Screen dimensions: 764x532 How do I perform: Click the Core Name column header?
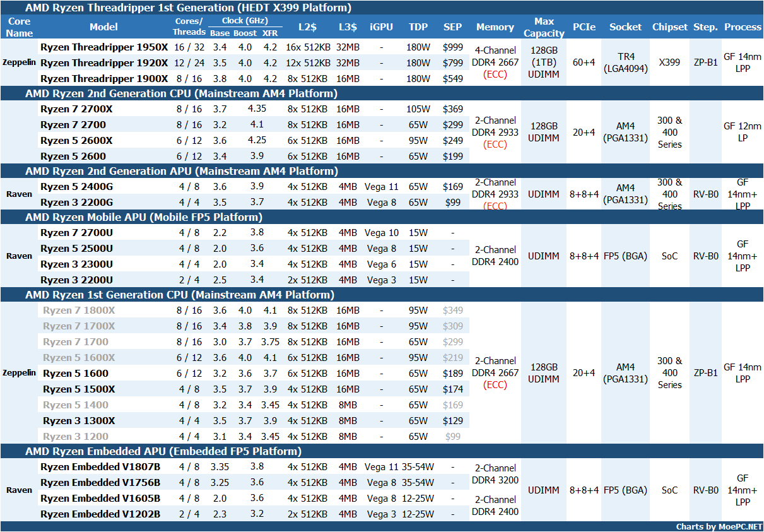pyautogui.click(x=20, y=27)
